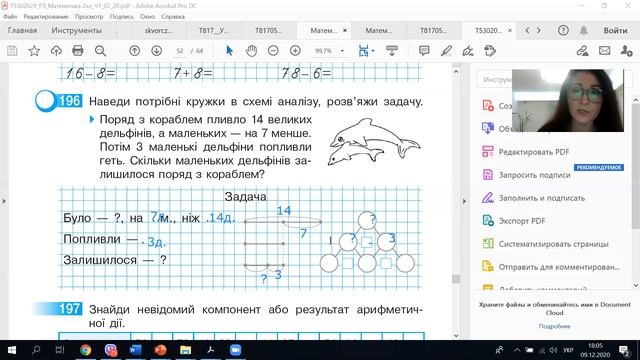Show next tabs with right chevron
The height and width of the screenshot is (360, 640).
click(539, 30)
